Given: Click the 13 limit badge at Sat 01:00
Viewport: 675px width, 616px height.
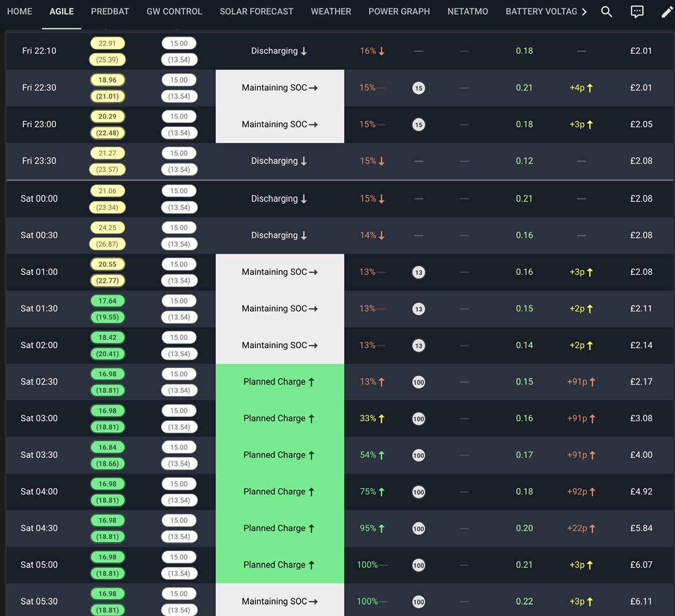Looking at the screenshot, I should [419, 272].
